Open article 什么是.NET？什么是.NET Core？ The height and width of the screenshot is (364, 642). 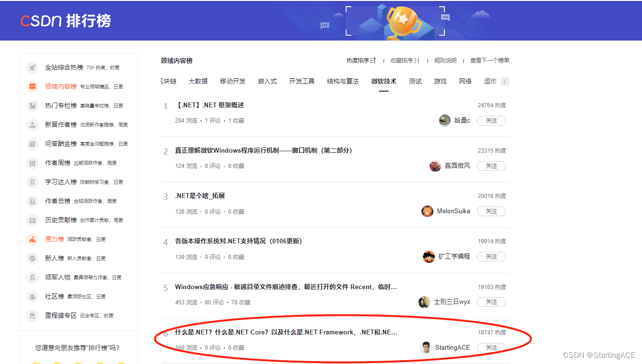tap(286, 332)
